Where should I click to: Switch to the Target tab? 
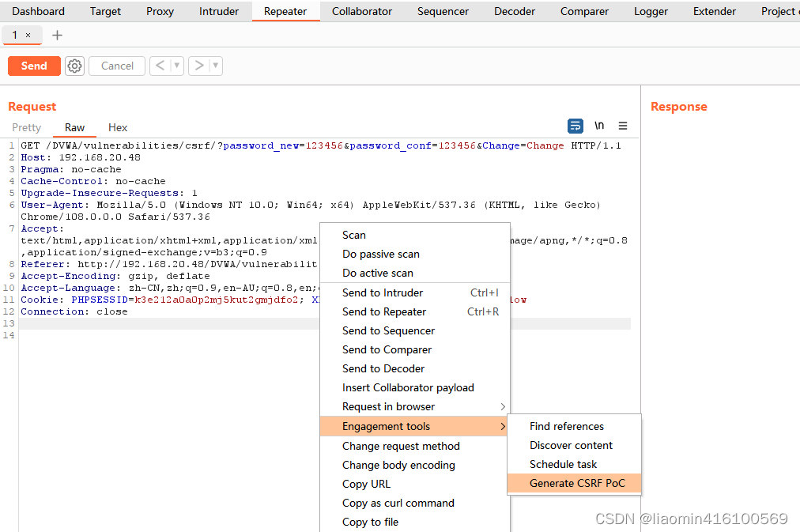105,11
